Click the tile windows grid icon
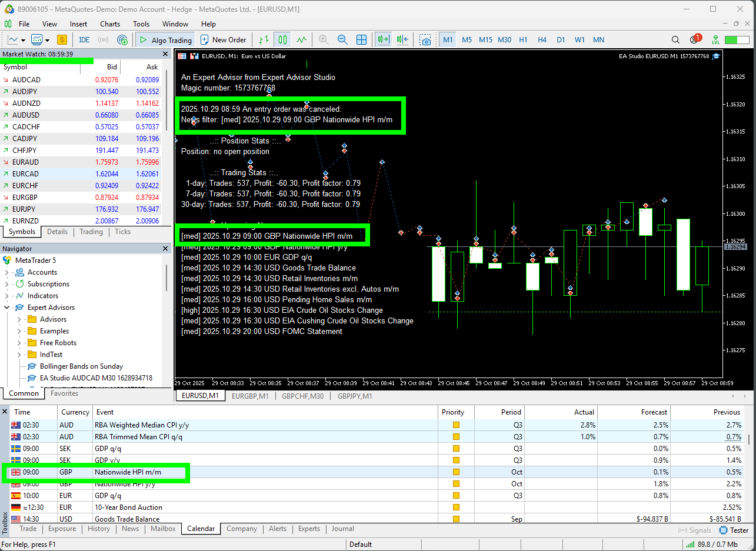 (x=362, y=40)
